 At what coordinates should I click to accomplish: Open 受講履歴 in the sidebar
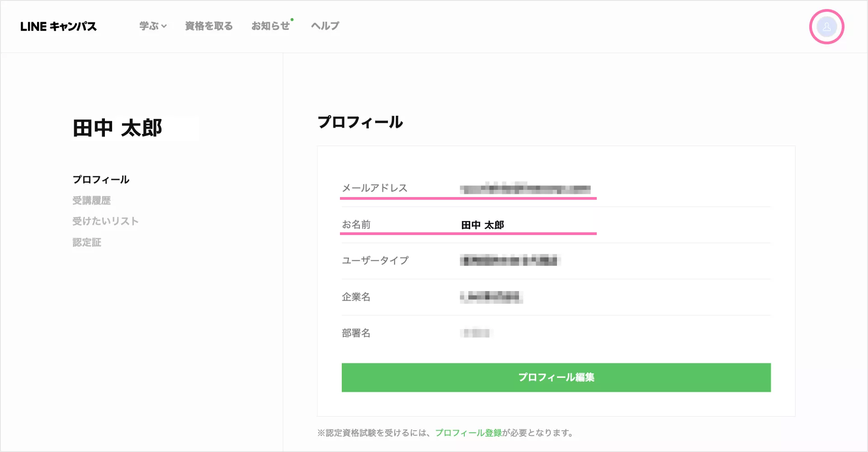(x=91, y=200)
